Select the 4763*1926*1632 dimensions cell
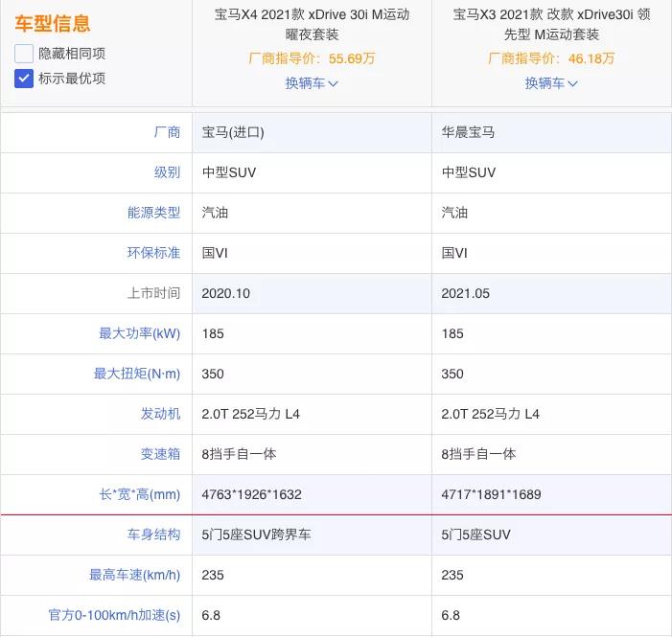Image resolution: width=672 pixels, height=637 pixels. (x=312, y=494)
